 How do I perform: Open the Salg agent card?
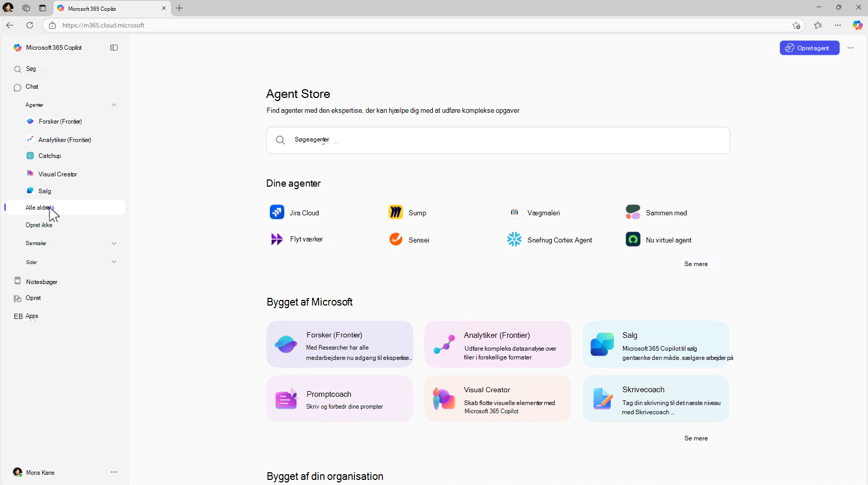[656, 344]
